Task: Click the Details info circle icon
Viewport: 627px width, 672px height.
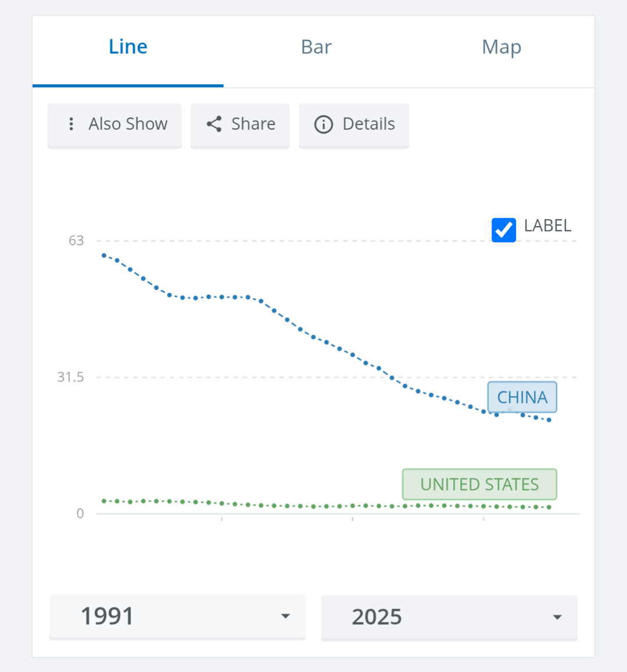Action: (x=324, y=124)
